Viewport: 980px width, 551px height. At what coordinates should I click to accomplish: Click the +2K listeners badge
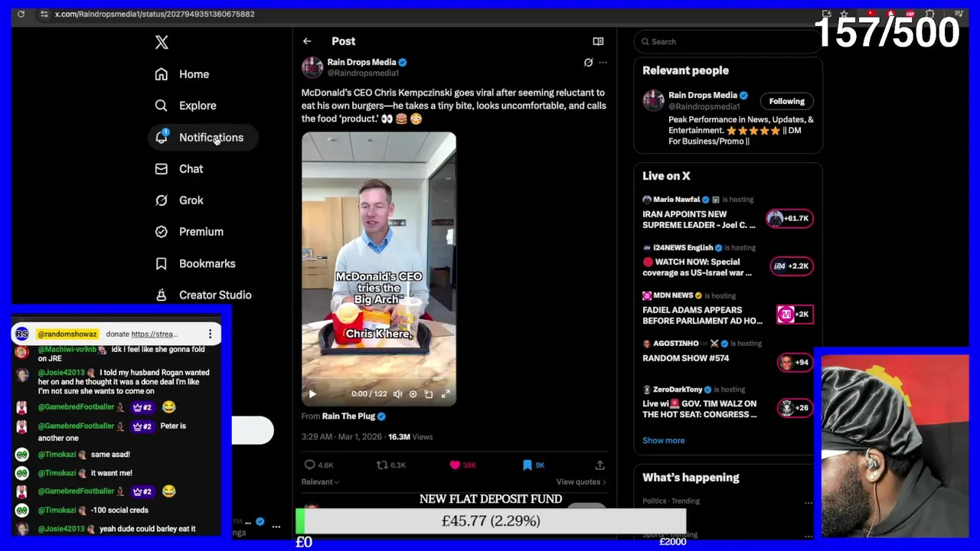[795, 315]
